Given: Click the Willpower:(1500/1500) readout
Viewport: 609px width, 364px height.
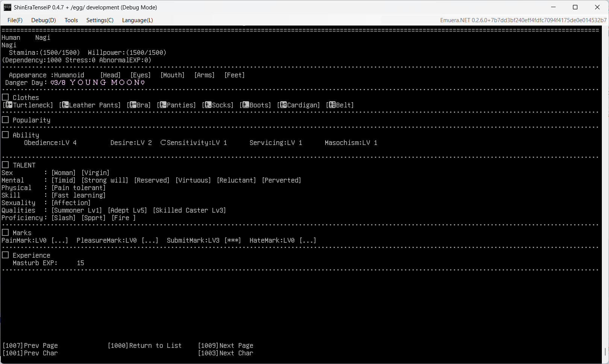Looking at the screenshot, I should coord(127,53).
